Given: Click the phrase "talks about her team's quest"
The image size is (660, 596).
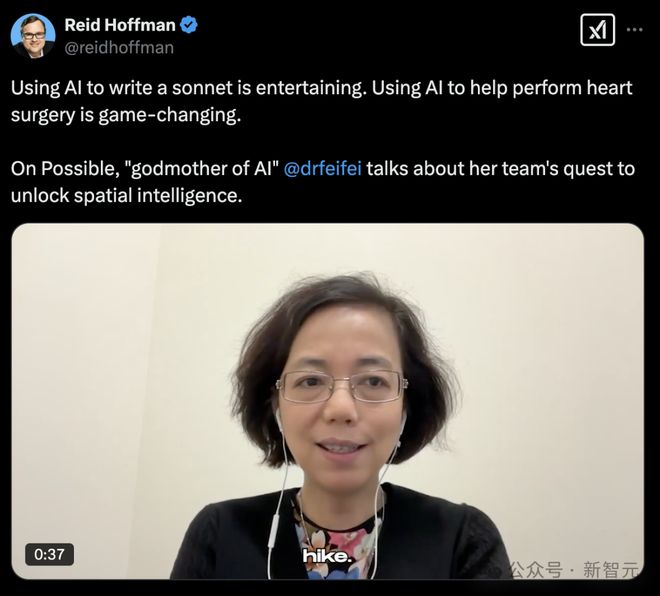Looking at the screenshot, I should pyautogui.click(x=488, y=168).
